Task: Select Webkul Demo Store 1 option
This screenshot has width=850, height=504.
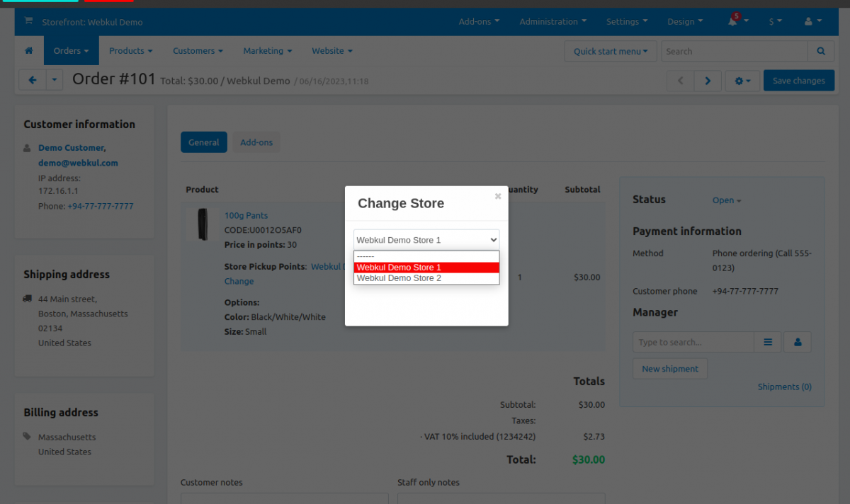Action: click(x=426, y=268)
